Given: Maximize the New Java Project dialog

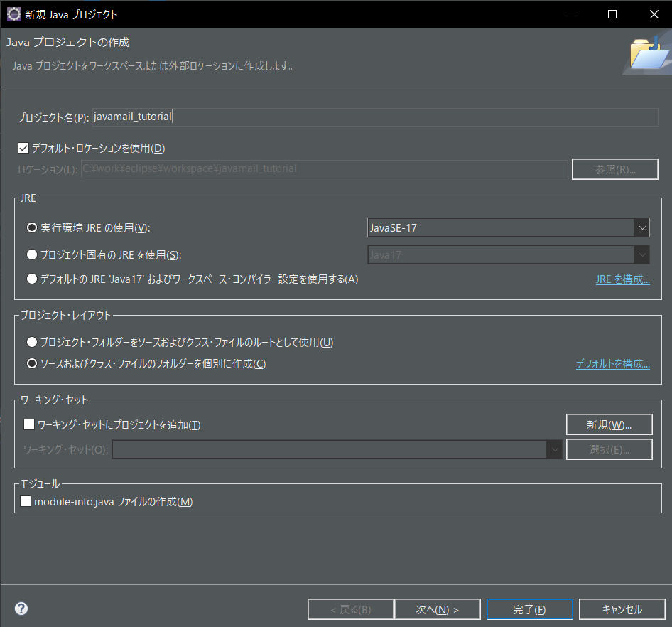Looking at the screenshot, I should coord(612,14).
